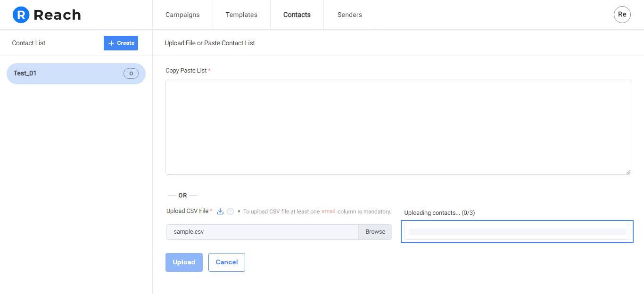
Task: Create a new contact list
Action: click(x=121, y=43)
